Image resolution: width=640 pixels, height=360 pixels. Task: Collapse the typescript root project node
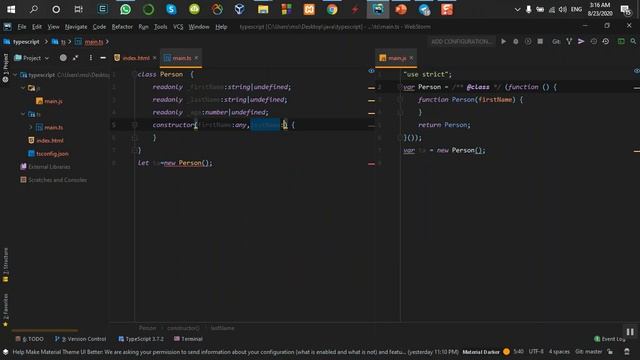[x=15, y=75]
